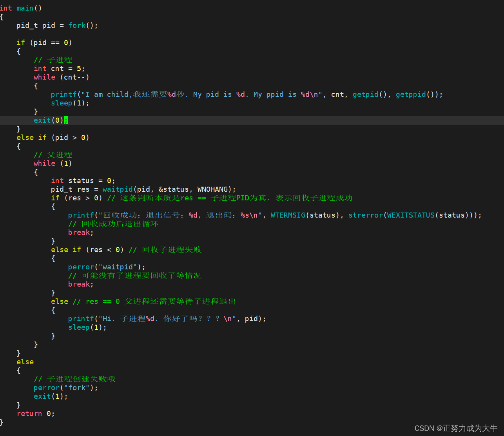Click comment '// 回收子进程失败'

click(165, 250)
